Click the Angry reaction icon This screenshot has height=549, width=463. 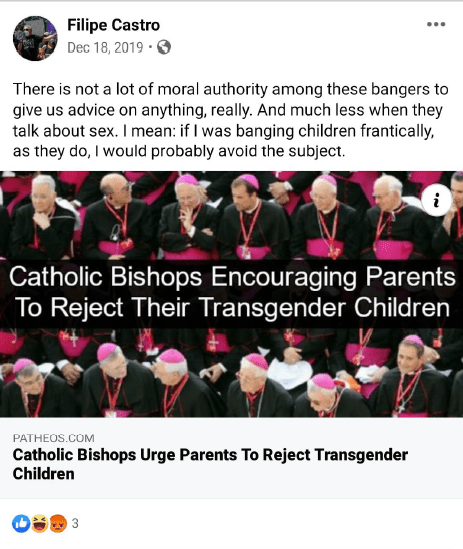point(58,523)
